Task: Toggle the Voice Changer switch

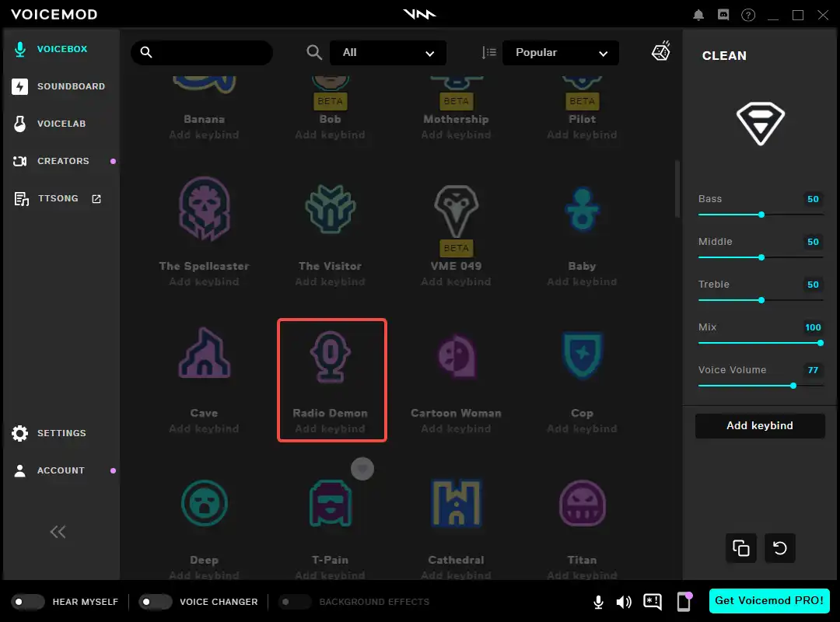Action: pos(156,602)
